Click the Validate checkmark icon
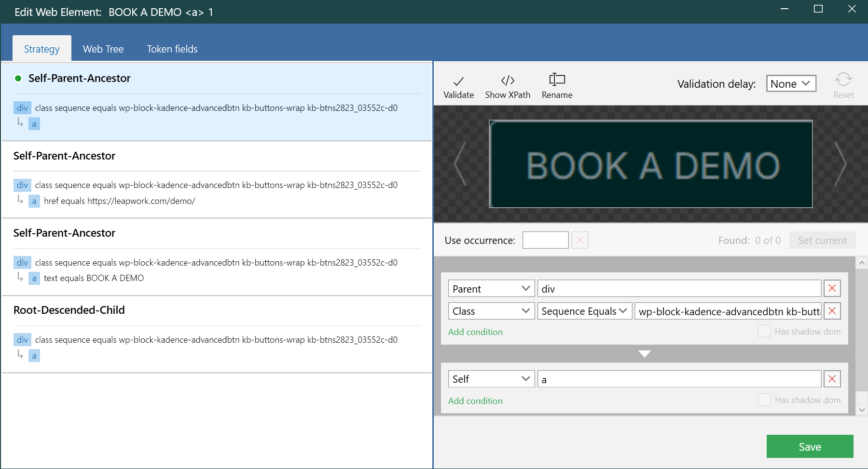 tap(458, 81)
